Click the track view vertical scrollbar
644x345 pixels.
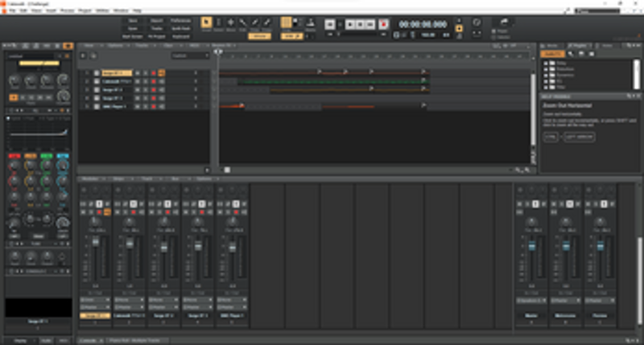pos(533,109)
